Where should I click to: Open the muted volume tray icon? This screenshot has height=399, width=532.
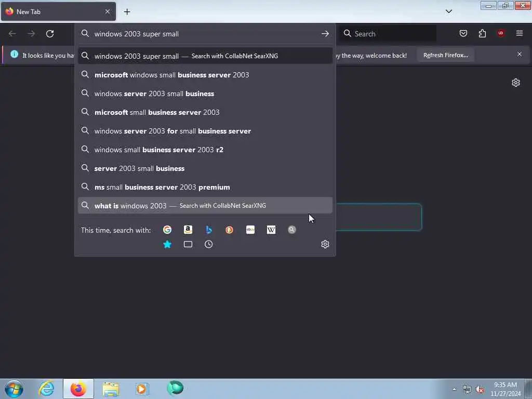point(480,390)
